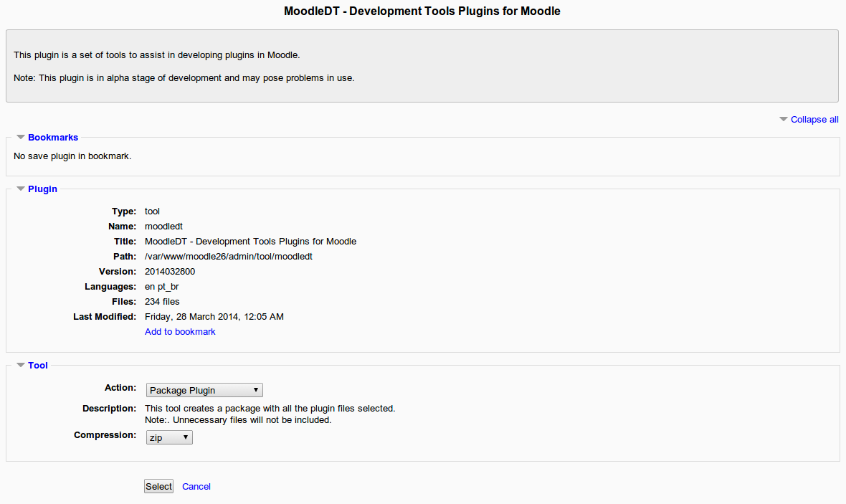The image size is (846, 504).
Task: Click the MoodleDT page title
Action: coord(422,11)
